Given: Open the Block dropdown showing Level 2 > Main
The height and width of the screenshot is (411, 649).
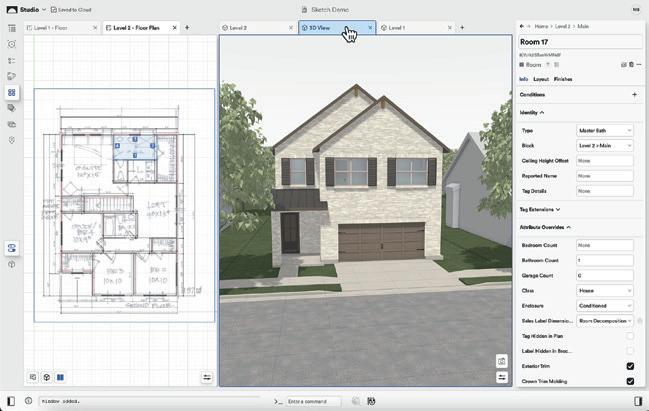Looking at the screenshot, I should (605, 146).
